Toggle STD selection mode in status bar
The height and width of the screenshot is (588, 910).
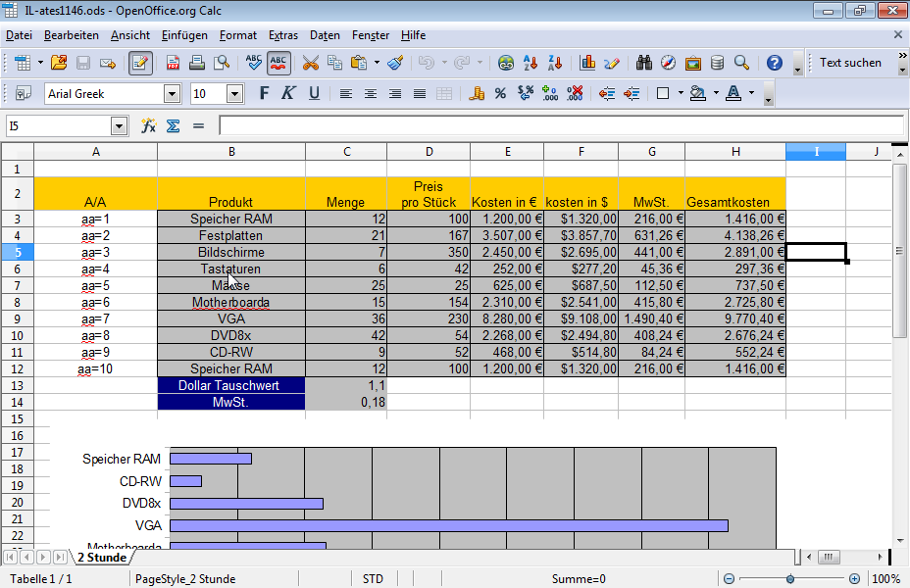pos(374,579)
